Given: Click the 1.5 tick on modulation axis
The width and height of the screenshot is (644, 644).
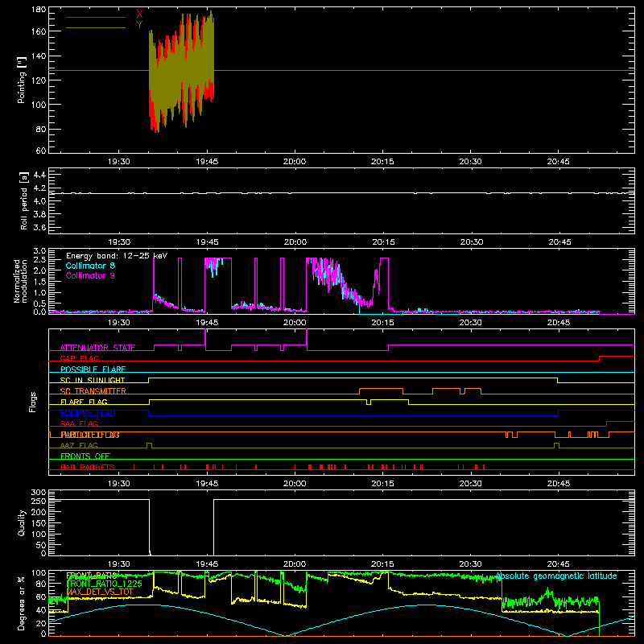Looking at the screenshot, I should pos(39,281).
